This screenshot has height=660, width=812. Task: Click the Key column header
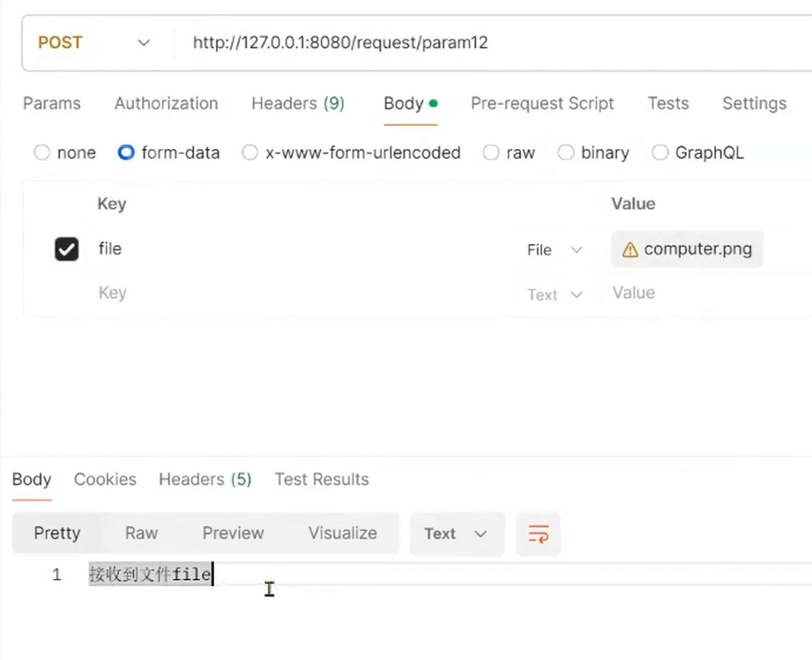[112, 204]
